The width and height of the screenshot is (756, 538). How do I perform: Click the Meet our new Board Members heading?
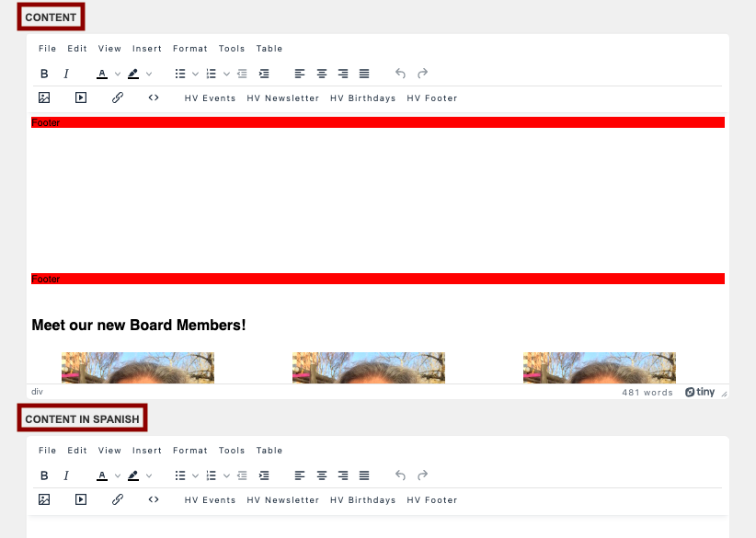139,325
